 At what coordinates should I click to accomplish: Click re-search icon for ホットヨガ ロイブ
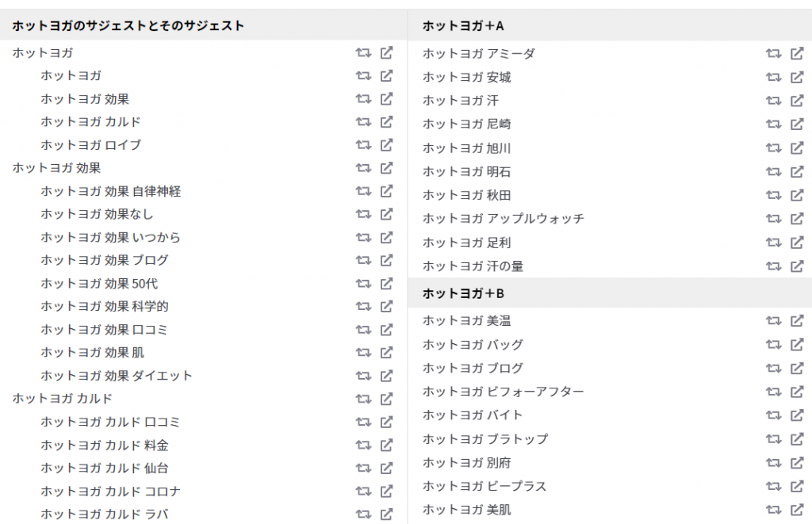[x=363, y=145]
